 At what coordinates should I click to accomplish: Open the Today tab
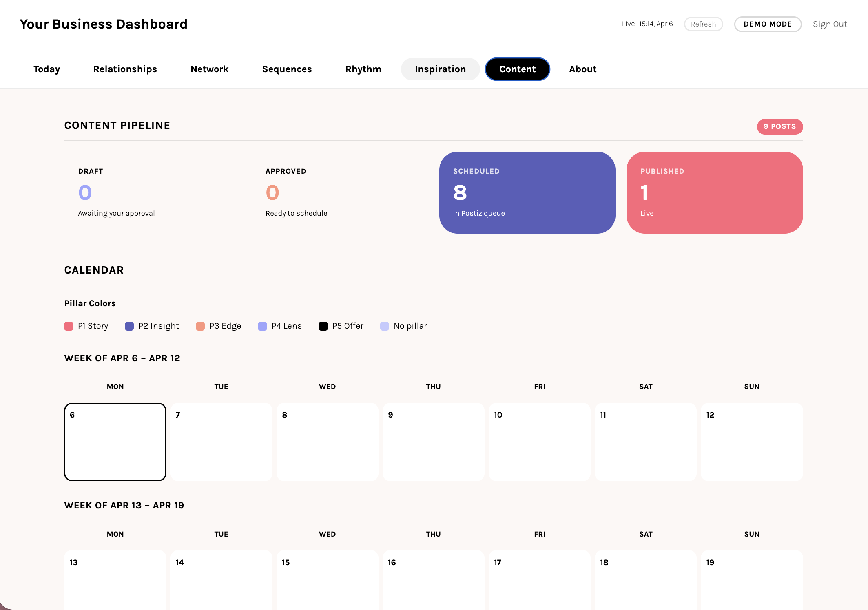[x=46, y=69]
